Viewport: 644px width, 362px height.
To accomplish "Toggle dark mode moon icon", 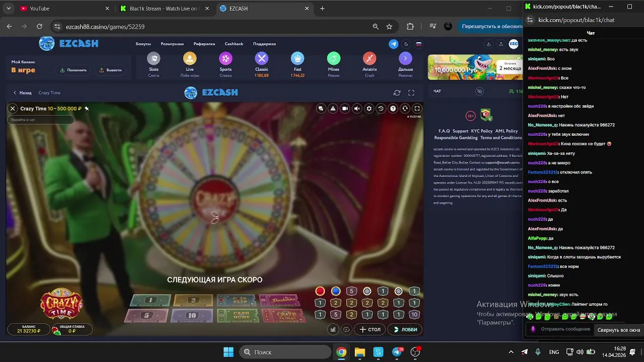I will coord(406,44).
